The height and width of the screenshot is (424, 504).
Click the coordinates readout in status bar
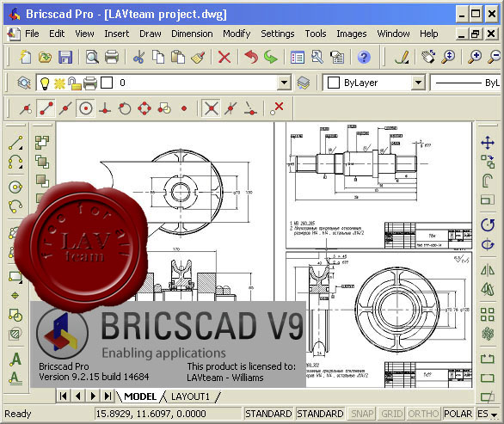168,414
